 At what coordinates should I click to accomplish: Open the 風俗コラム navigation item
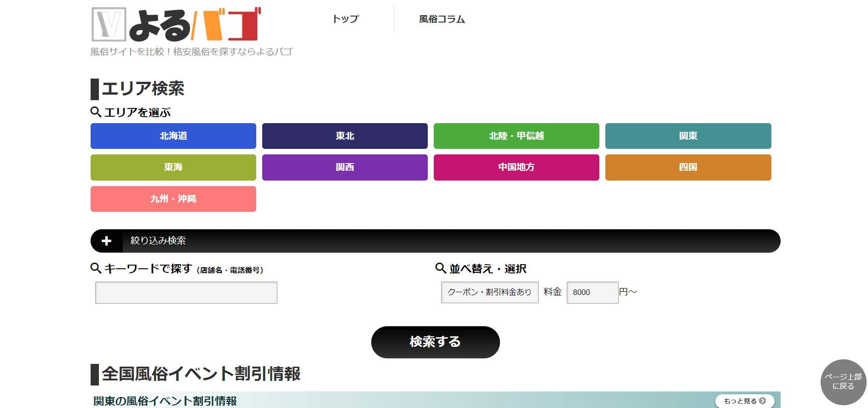click(442, 19)
